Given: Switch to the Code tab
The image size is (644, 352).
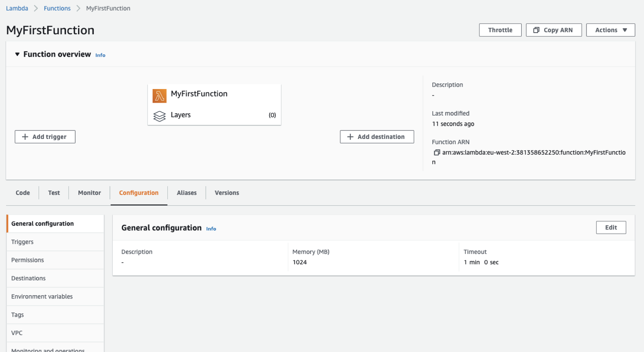Looking at the screenshot, I should click(23, 193).
